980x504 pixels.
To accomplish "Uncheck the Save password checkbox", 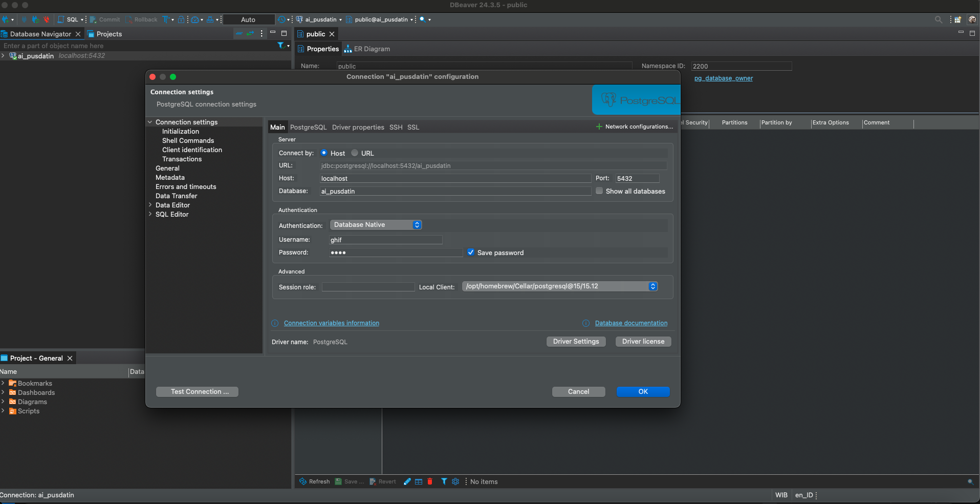I will click(x=471, y=253).
